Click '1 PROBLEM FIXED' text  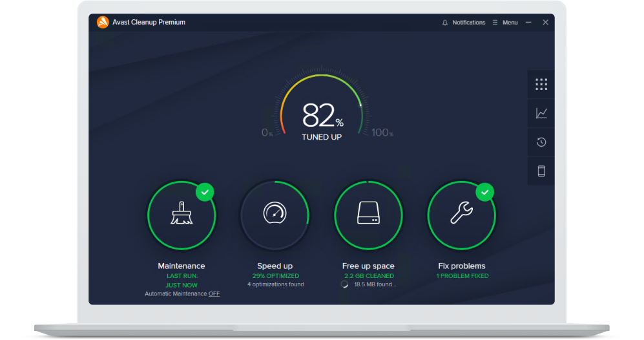point(462,276)
